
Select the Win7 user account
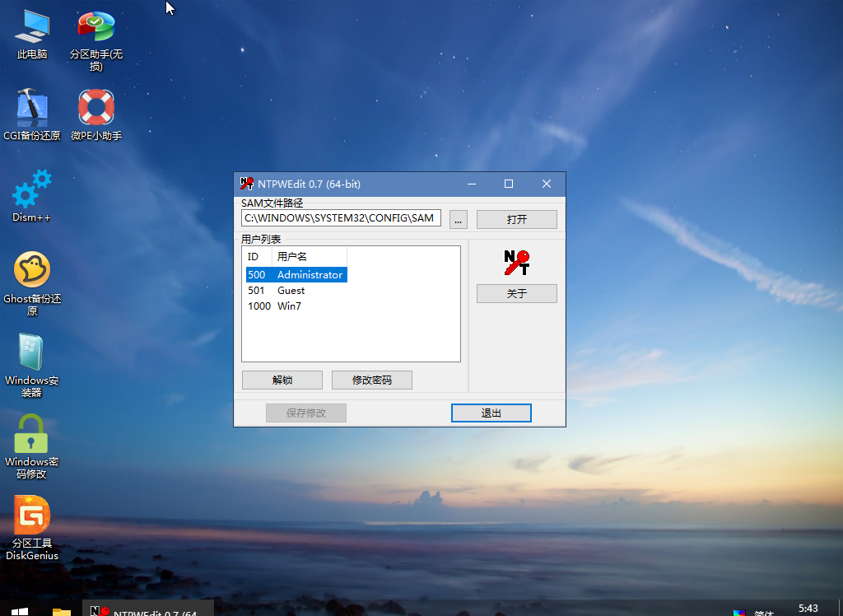289,306
